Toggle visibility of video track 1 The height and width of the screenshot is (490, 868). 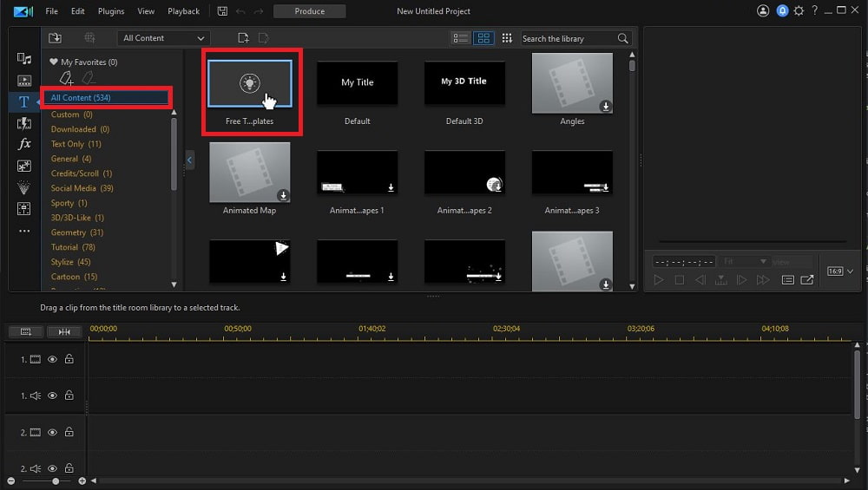point(52,360)
